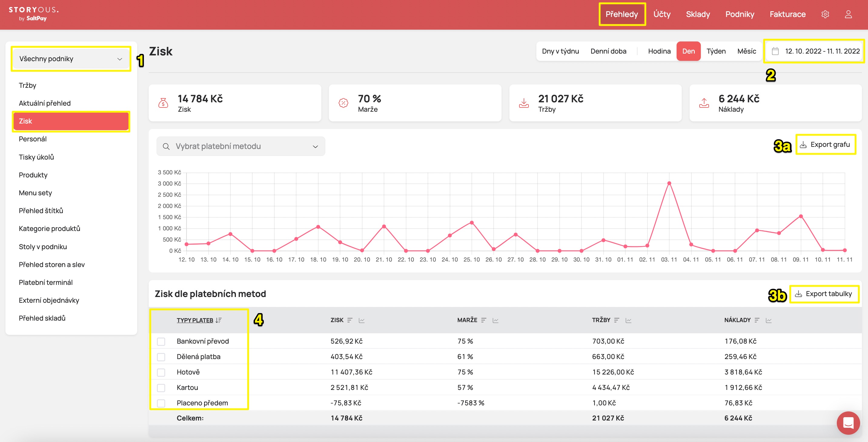Open the user profile icon
This screenshot has width=868, height=442.
848,14
